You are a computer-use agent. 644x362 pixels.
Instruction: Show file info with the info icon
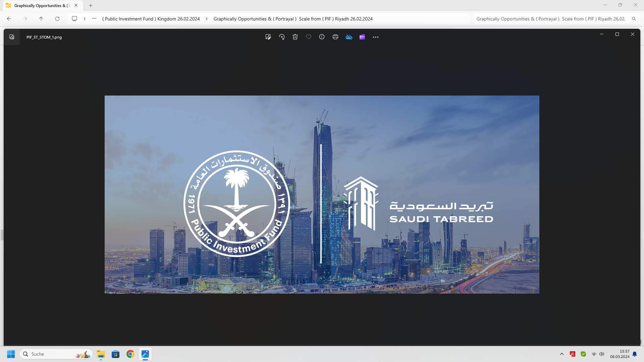tap(322, 37)
